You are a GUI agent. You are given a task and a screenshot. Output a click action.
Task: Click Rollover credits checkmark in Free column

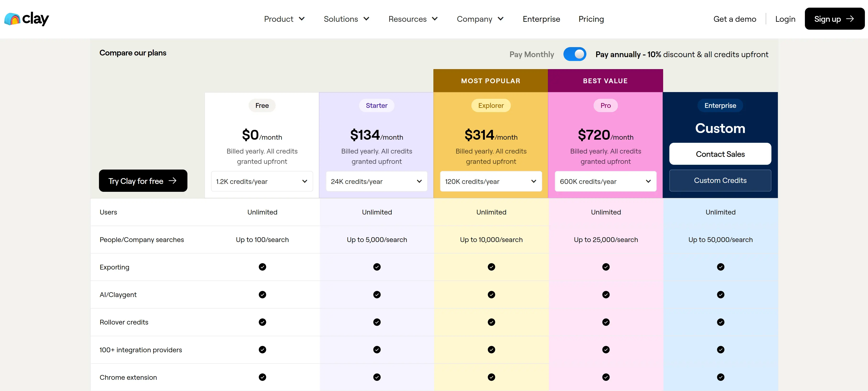point(262,322)
